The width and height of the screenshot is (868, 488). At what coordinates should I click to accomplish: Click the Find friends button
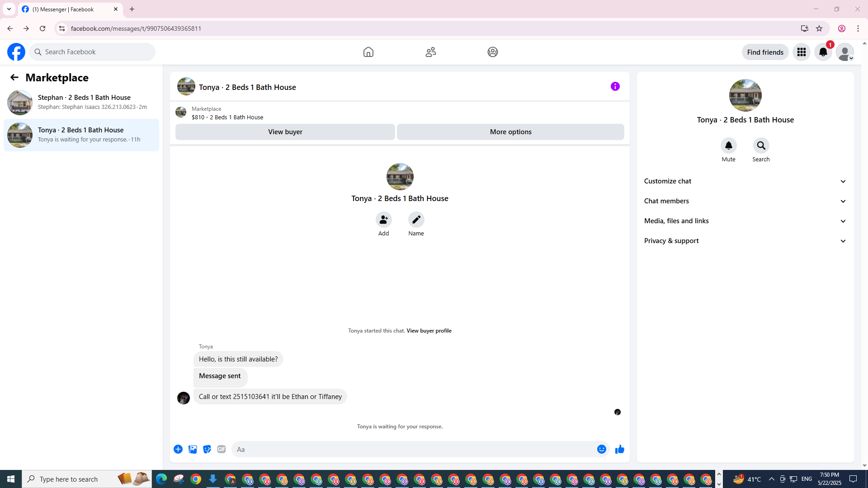pyautogui.click(x=765, y=52)
